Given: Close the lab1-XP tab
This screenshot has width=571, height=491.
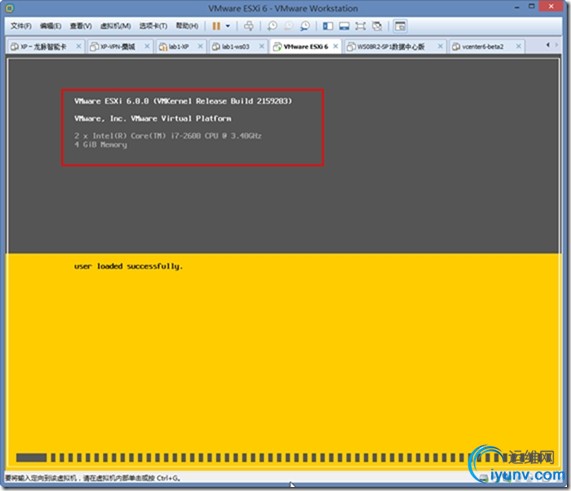Looking at the screenshot, I should 200,46.
